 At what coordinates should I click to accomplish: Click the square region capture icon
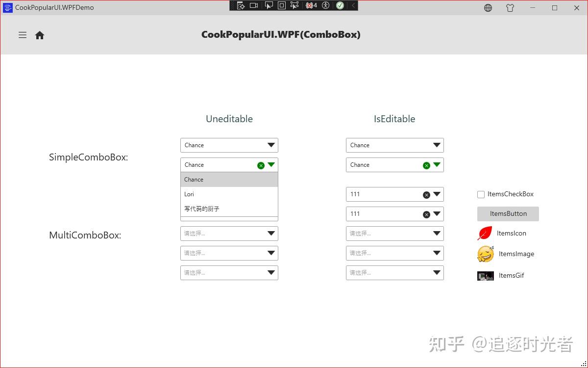tap(282, 5)
